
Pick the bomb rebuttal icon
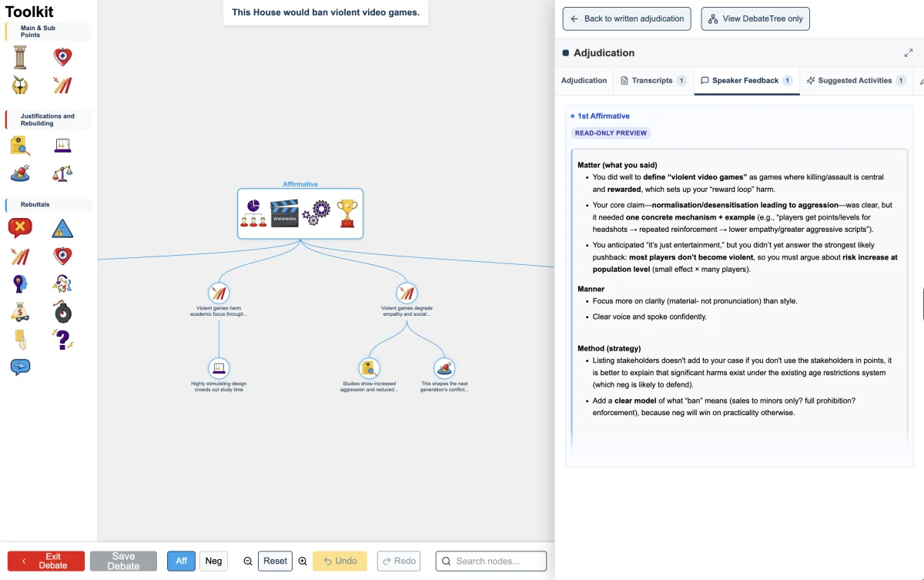tap(62, 312)
